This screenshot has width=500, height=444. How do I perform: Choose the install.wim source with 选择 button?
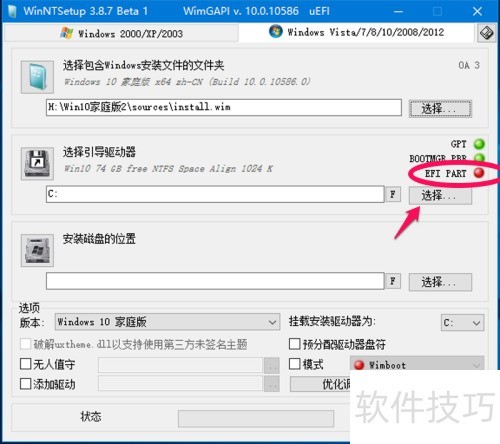click(x=440, y=109)
